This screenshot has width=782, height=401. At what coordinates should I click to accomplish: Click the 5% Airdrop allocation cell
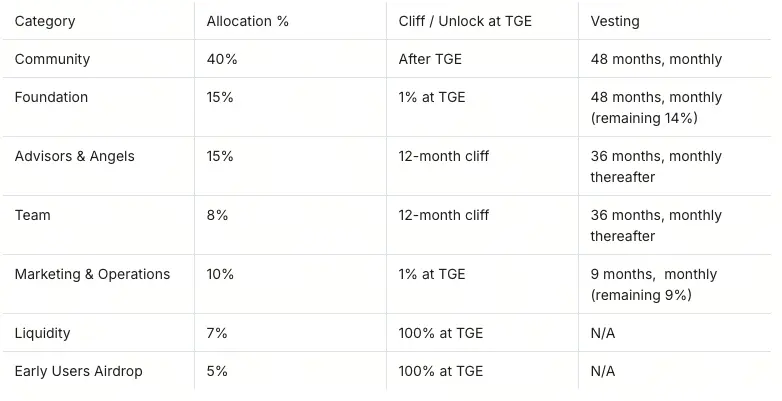point(217,371)
